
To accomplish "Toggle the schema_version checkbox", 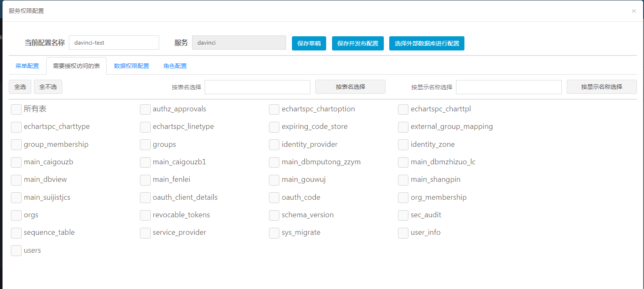I will 274,215.
